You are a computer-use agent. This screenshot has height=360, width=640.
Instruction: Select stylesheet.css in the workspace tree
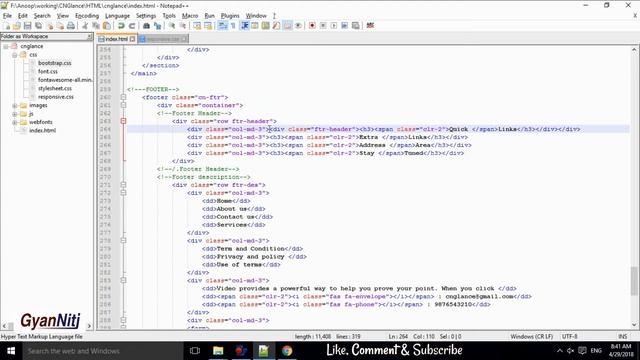pyautogui.click(x=55, y=88)
